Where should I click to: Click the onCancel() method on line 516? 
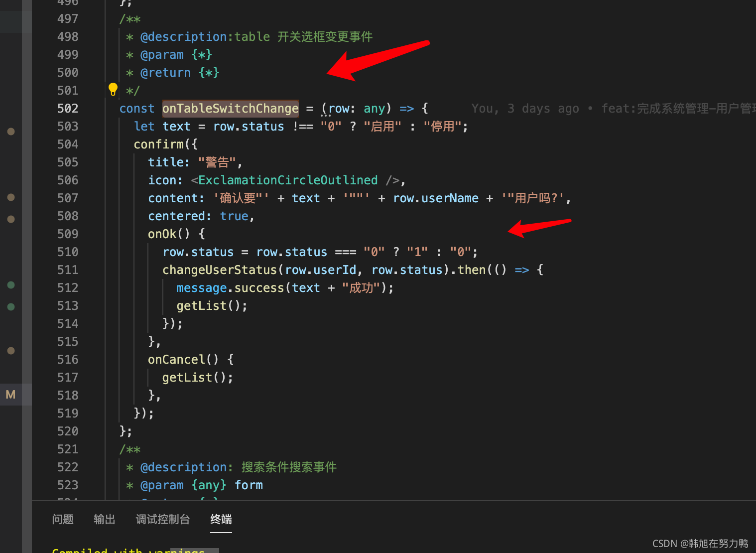[x=183, y=360]
